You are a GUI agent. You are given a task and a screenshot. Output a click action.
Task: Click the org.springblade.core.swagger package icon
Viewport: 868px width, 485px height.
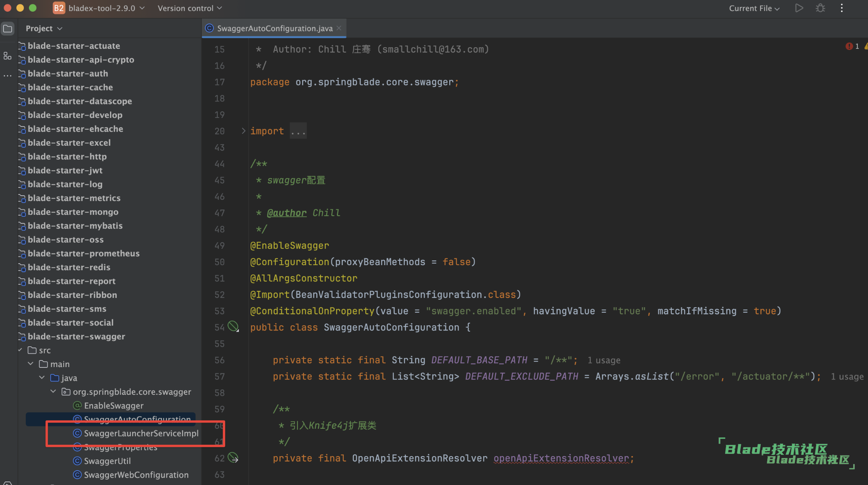tap(66, 392)
